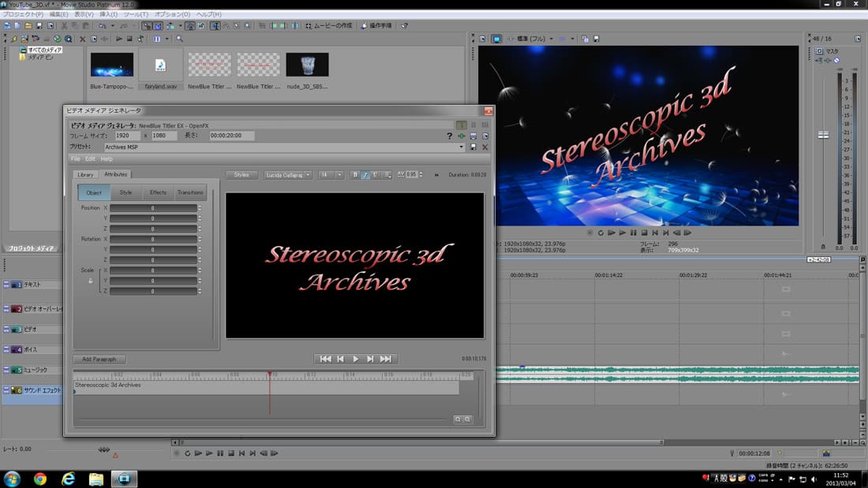
Task: Open Google Chrome from the taskbar
Action: [x=40, y=478]
